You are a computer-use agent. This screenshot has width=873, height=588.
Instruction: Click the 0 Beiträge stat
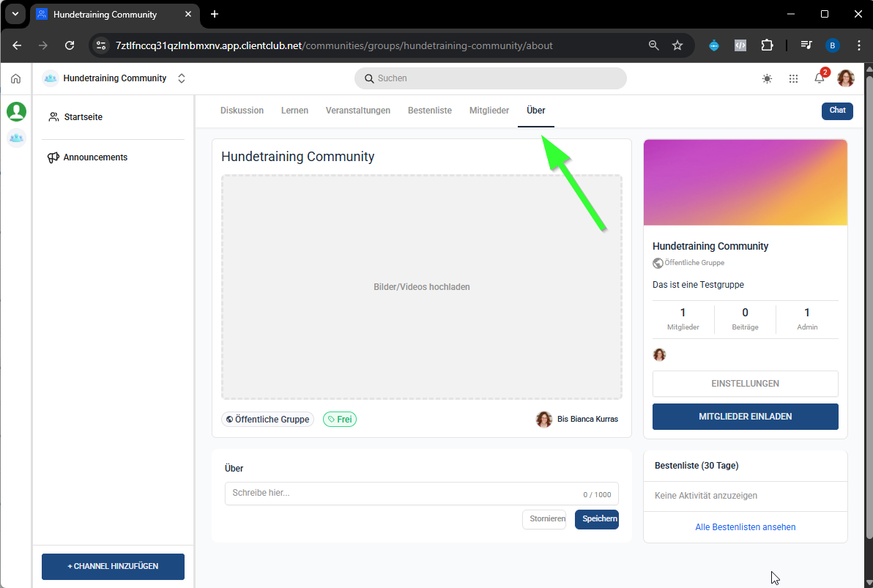(x=745, y=319)
